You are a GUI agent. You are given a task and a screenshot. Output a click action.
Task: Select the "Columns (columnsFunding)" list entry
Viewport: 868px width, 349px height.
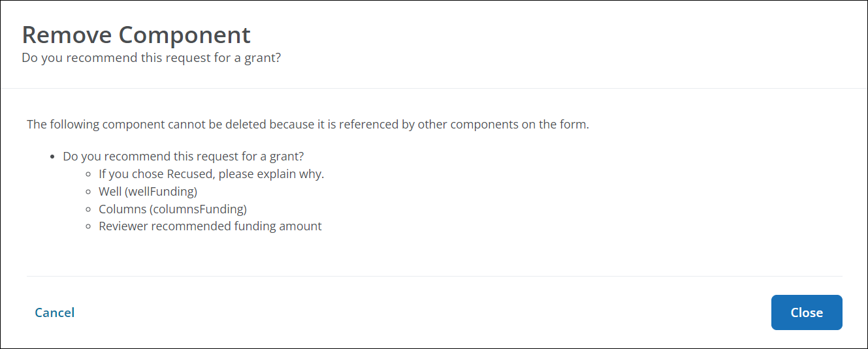coord(172,209)
